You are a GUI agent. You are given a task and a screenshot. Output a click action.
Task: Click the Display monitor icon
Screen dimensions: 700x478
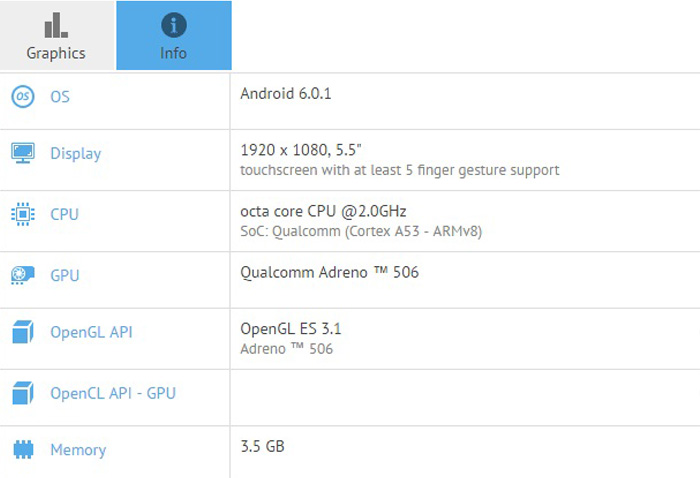point(23,153)
